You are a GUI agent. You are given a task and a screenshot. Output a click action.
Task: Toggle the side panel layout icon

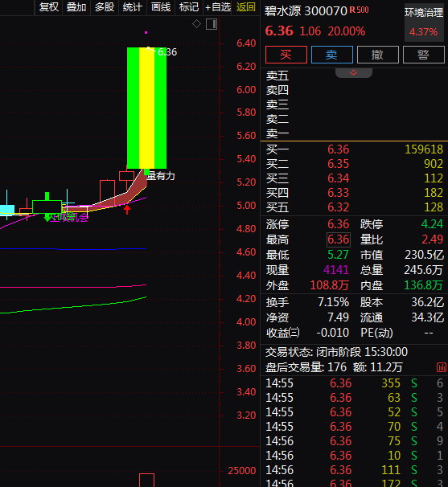pyautogui.click(x=212, y=24)
